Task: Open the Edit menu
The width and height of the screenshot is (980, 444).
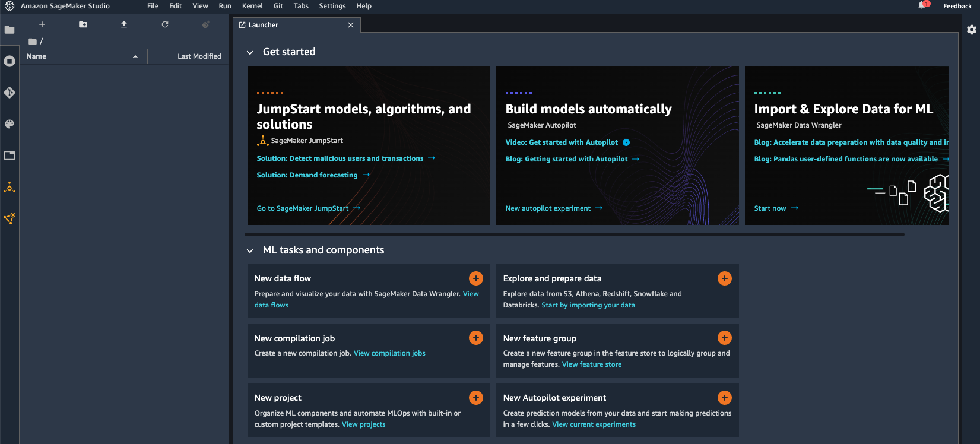Action: tap(175, 6)
